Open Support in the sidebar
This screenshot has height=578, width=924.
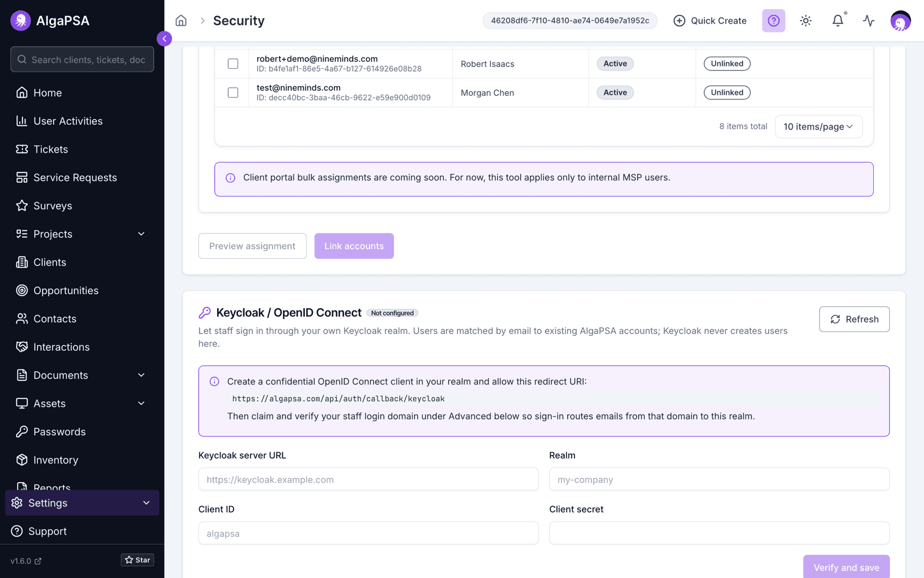point(82,531)
